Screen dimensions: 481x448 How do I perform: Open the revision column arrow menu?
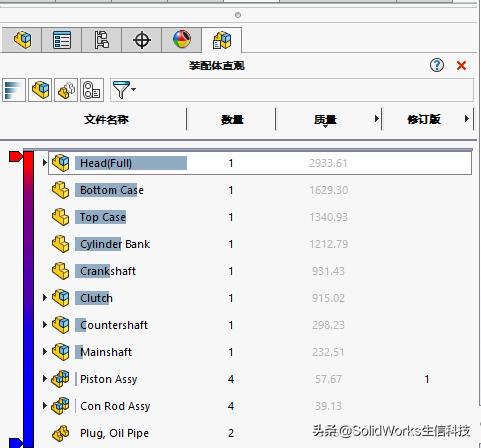467,119
